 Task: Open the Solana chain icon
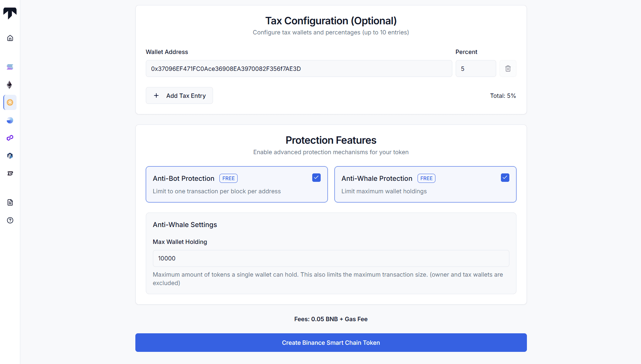tap(10, 67)
